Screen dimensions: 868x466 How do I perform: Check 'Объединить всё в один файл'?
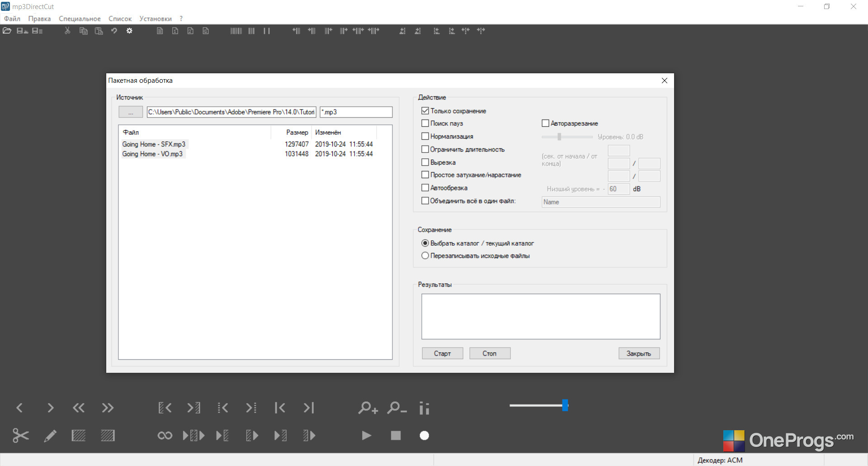(425, 201)
